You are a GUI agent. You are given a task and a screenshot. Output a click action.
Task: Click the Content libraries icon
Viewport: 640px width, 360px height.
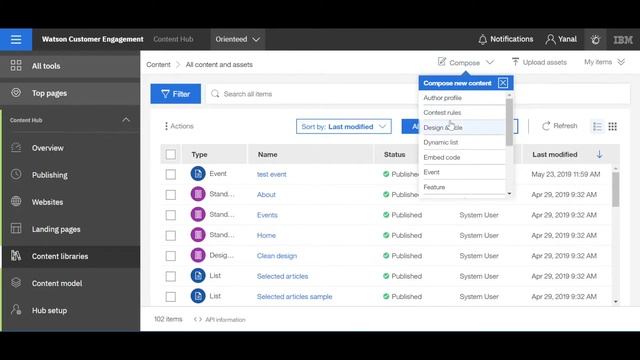(x=16, y=256)
